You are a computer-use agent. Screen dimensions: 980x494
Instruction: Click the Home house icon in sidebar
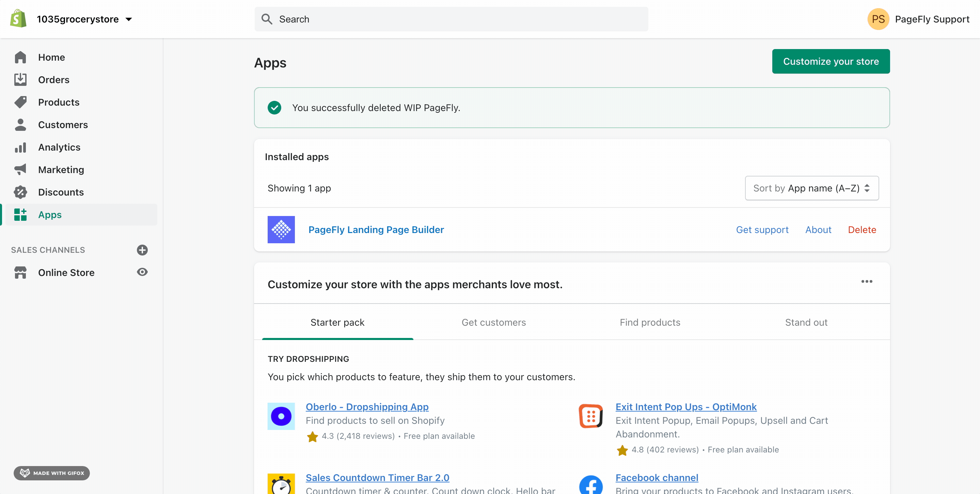pyautogui.click(x=20, y=57)
